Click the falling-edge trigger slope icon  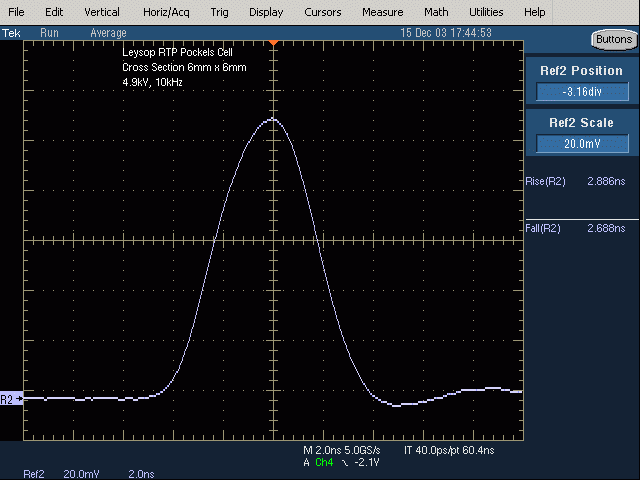pos(345,463)
